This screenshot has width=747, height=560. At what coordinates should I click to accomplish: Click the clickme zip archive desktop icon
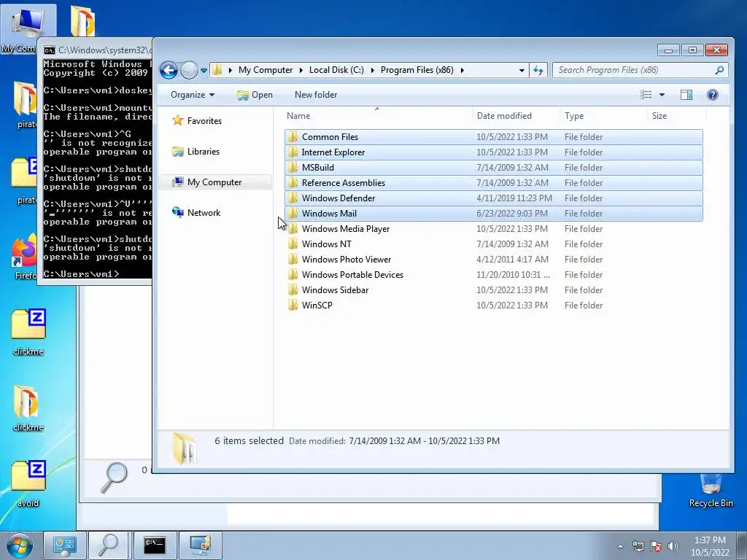28,333
